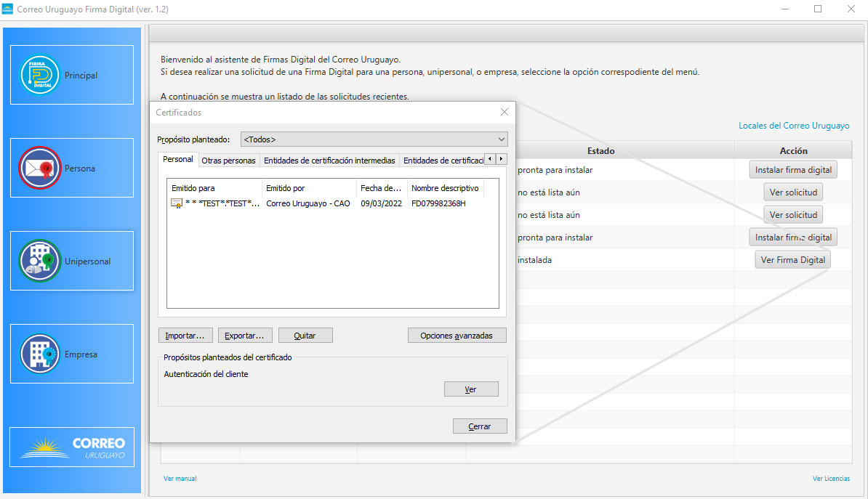This screenshot has width=868, height=499.
Task: Open Locales del Correo Uruguayo link
Action: point(794,126)
